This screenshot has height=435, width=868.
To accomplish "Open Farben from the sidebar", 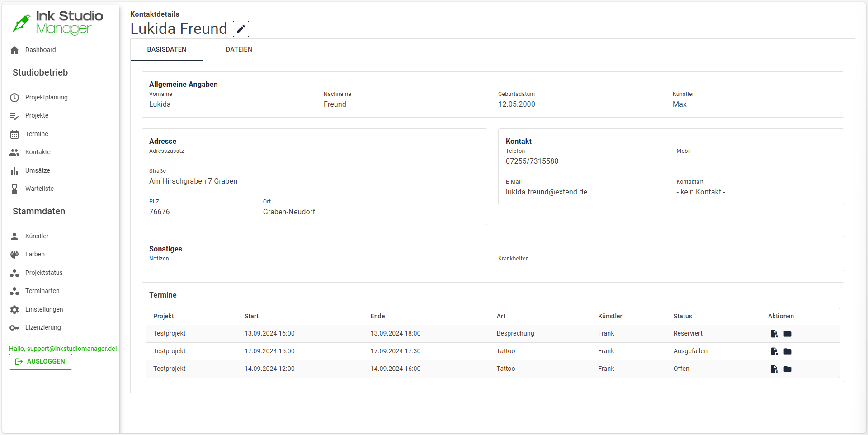I will (35, 255).
